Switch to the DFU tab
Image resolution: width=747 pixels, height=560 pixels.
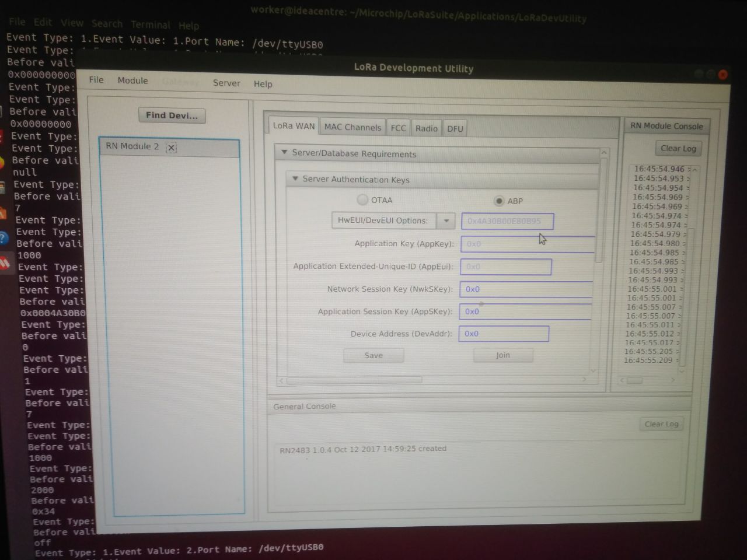tap(455, 128)
